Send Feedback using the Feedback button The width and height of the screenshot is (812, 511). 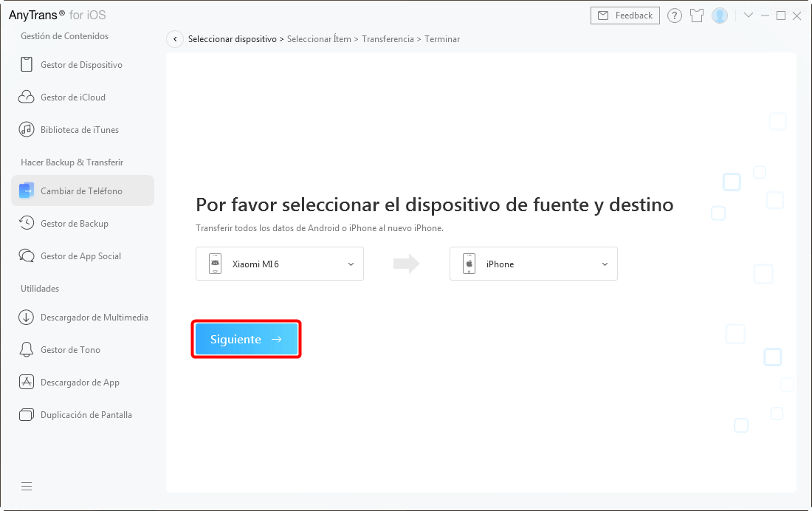tap(625, 15)
